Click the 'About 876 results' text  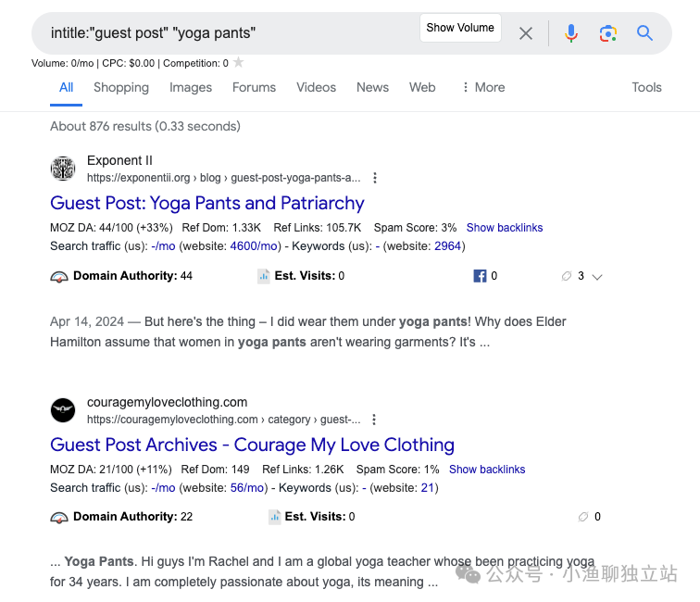tap(145, 126)
